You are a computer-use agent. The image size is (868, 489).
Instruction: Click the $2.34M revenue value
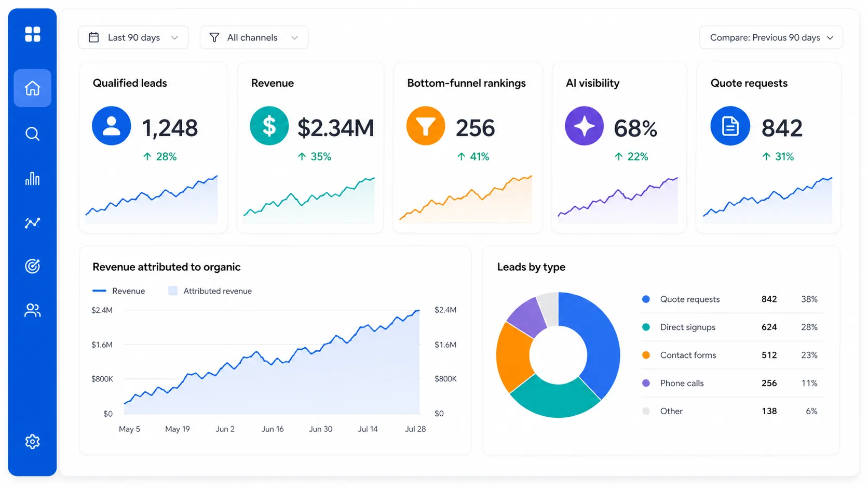(x=335, y=128)
